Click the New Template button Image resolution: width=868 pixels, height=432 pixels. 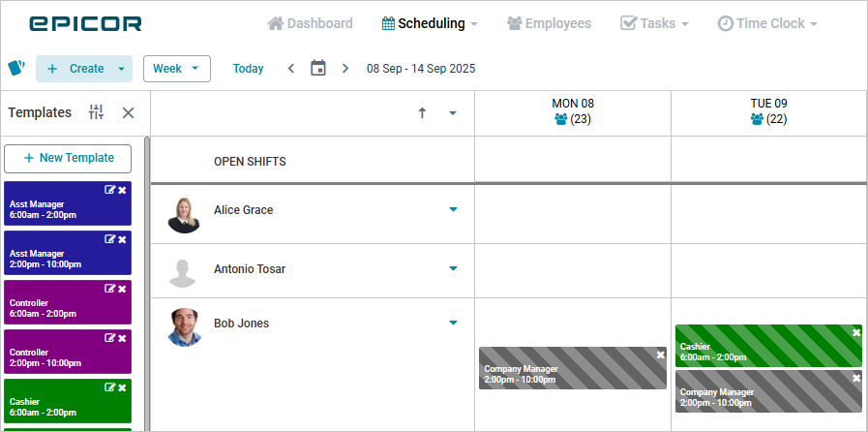pos(69,158)
